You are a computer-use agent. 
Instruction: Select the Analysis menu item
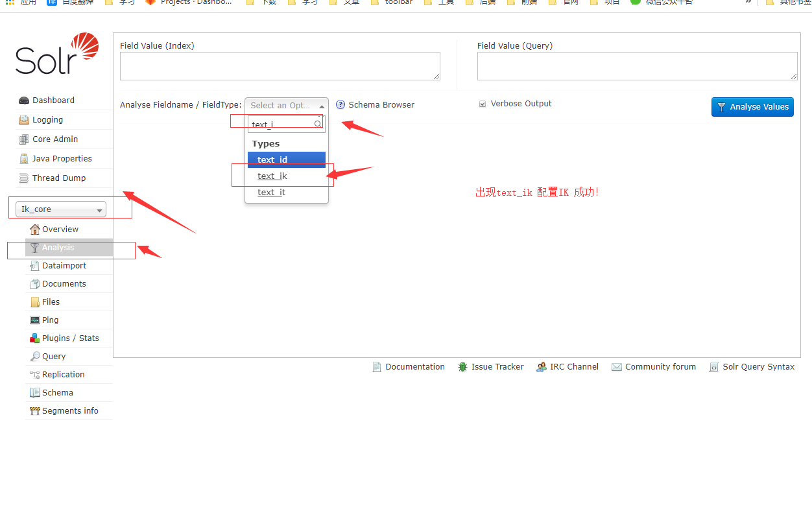pos(69,248)
